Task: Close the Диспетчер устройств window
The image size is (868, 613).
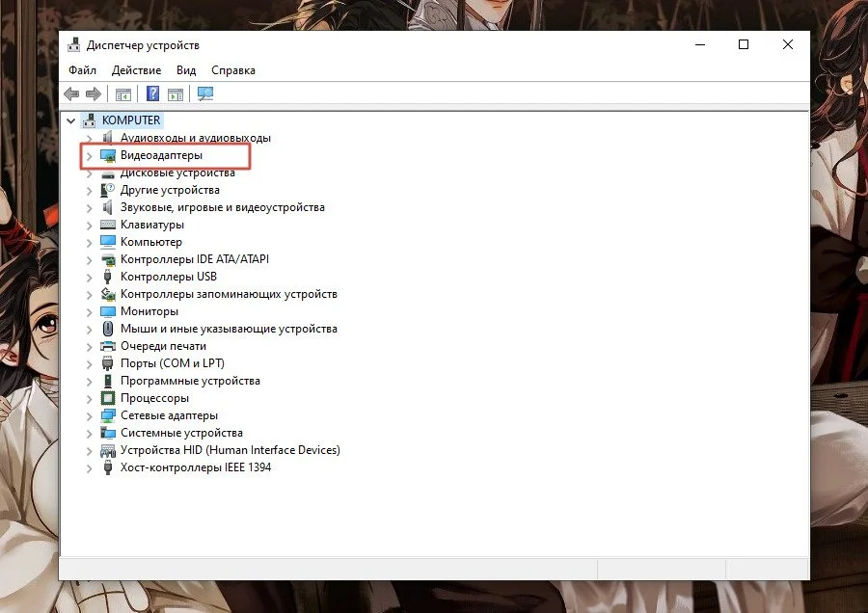Action: [788, 44]
